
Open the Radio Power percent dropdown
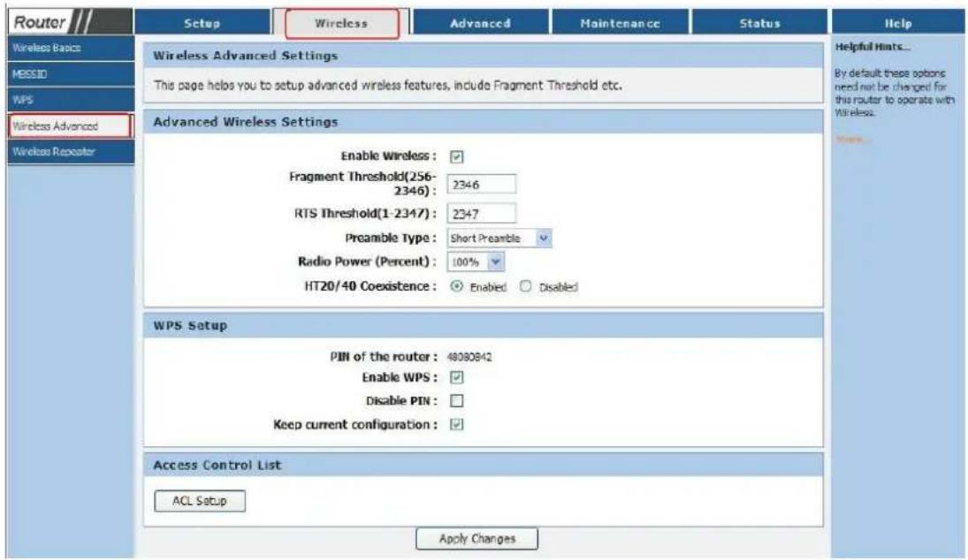pyautogui.click(x=476, y=262)
